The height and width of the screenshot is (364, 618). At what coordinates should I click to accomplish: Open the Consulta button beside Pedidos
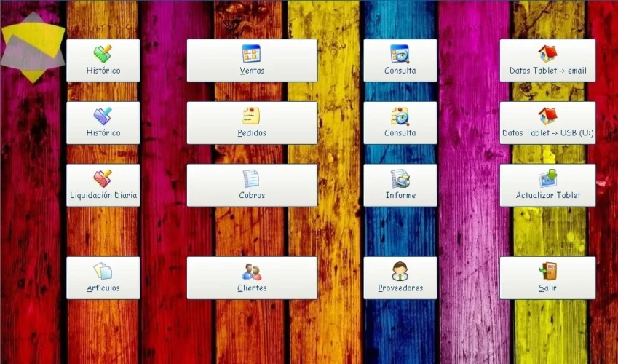[400, 123]
